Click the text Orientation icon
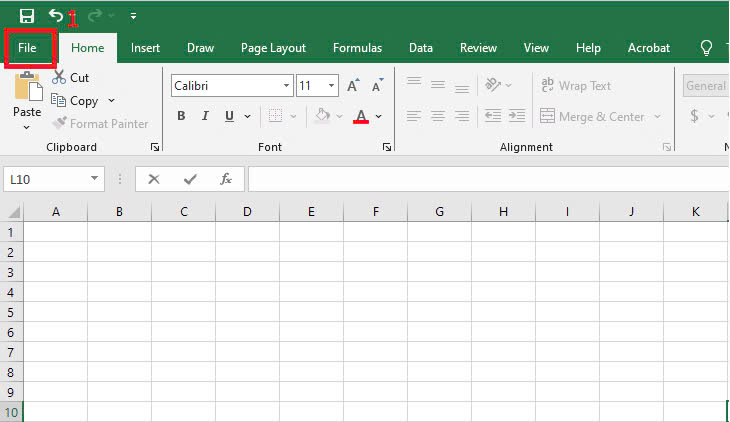The height and width of the screenshot is (422, 730). click(493, 85)
